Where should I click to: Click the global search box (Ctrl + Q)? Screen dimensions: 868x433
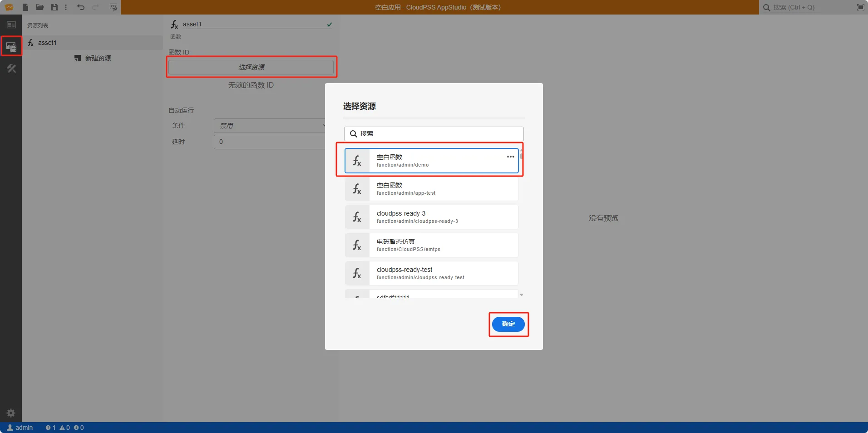click(806, 7)
